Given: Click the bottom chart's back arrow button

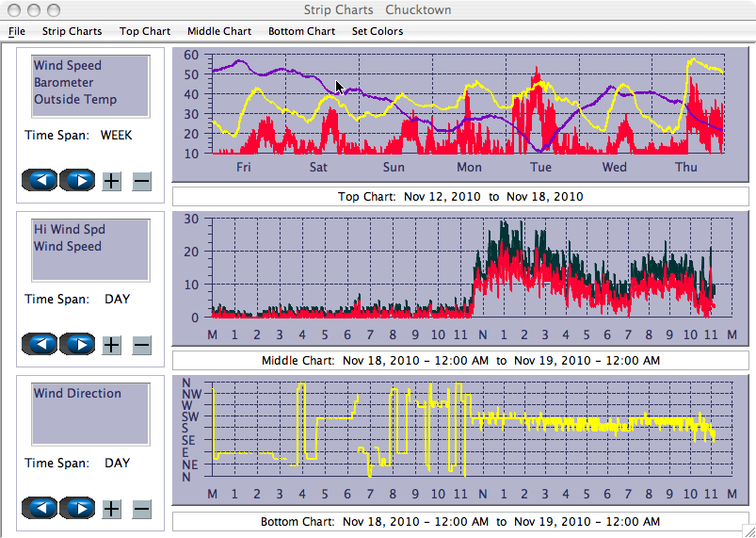Looking at the screenshot, I should click(x=40, y=508).
